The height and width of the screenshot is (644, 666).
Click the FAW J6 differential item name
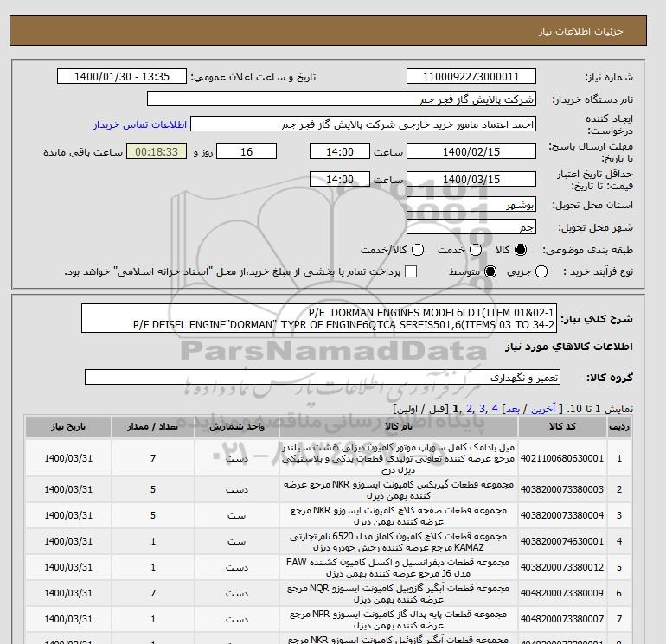tap(399, 568)
